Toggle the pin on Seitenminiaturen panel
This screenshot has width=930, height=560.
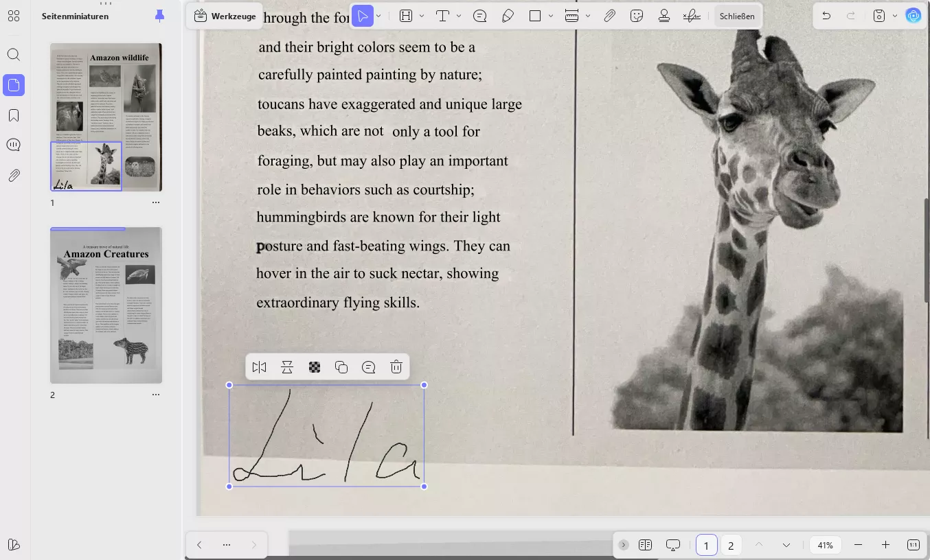[x=160, y=16]
